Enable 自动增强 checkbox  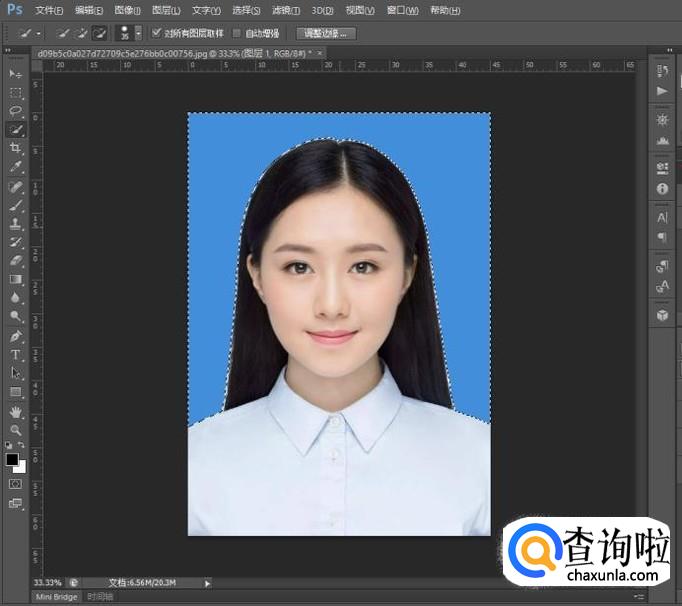coord(237,33)
